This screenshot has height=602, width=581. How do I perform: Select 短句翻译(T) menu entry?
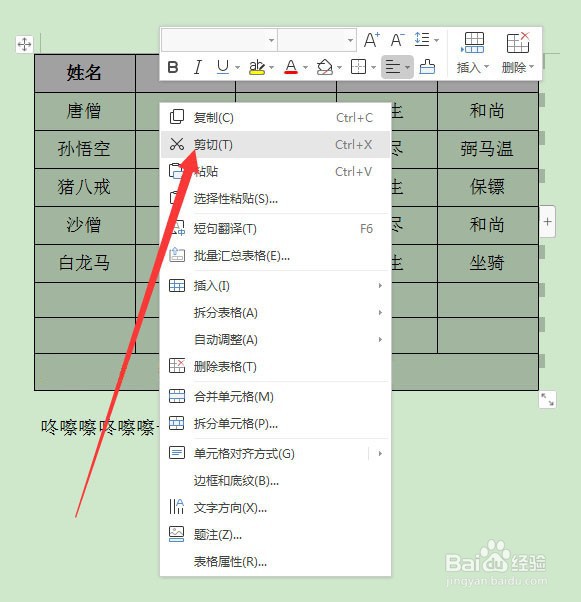coord(275,228)
